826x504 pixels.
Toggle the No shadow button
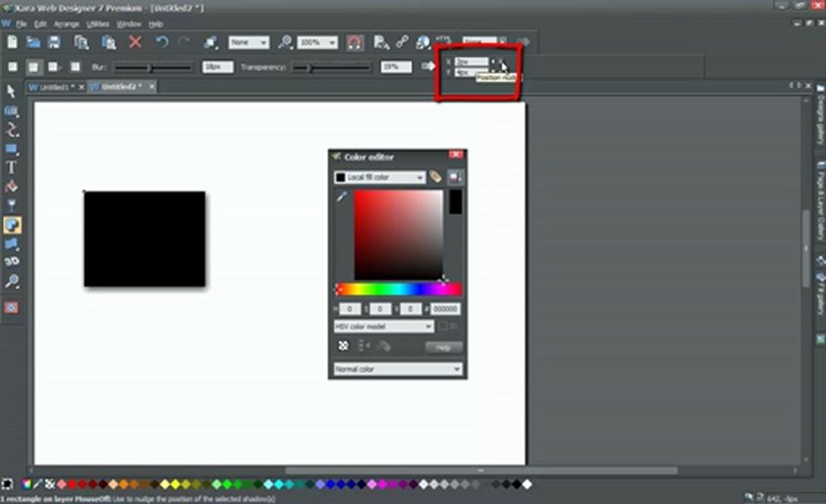13,67
